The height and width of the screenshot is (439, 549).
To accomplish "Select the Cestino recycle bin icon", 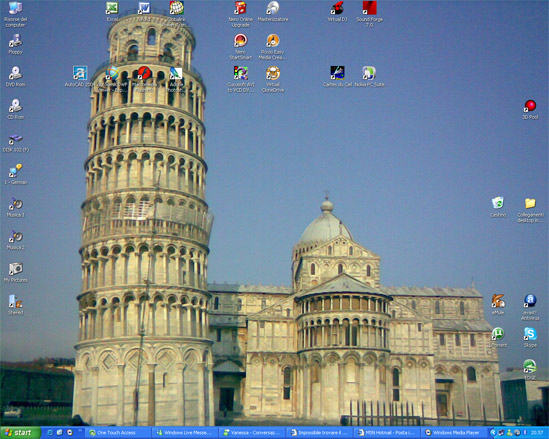I will pos(498,207).
